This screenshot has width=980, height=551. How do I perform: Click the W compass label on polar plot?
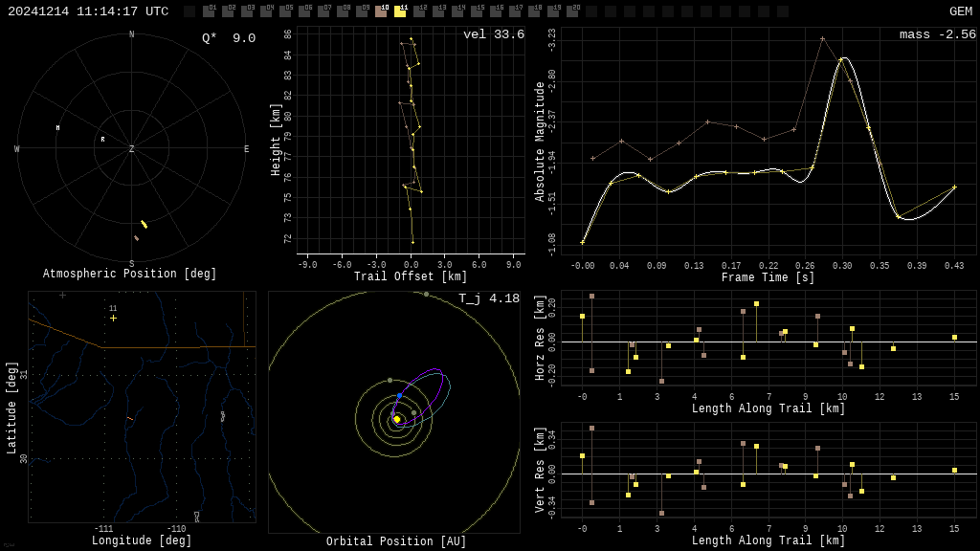pyautogui.click(x=17, y=148)
